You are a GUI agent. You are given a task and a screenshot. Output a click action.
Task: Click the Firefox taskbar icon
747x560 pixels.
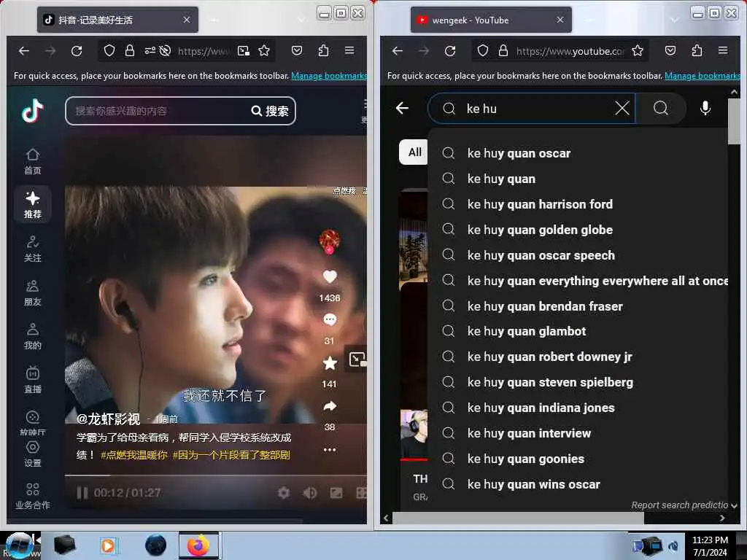198,545
